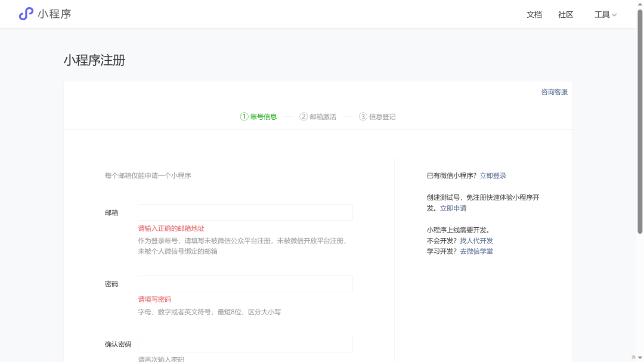Click the error text 请填写密码
The height and width of the screenshot is (362, 644).
pos(154,299)
